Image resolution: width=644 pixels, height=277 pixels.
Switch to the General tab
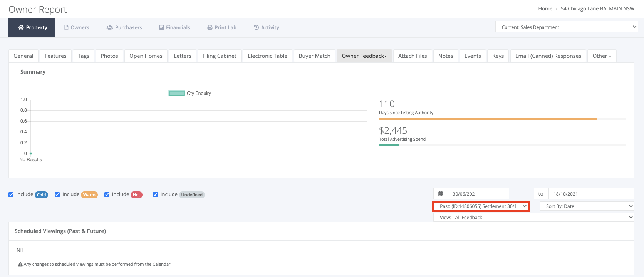coord(23,56)
